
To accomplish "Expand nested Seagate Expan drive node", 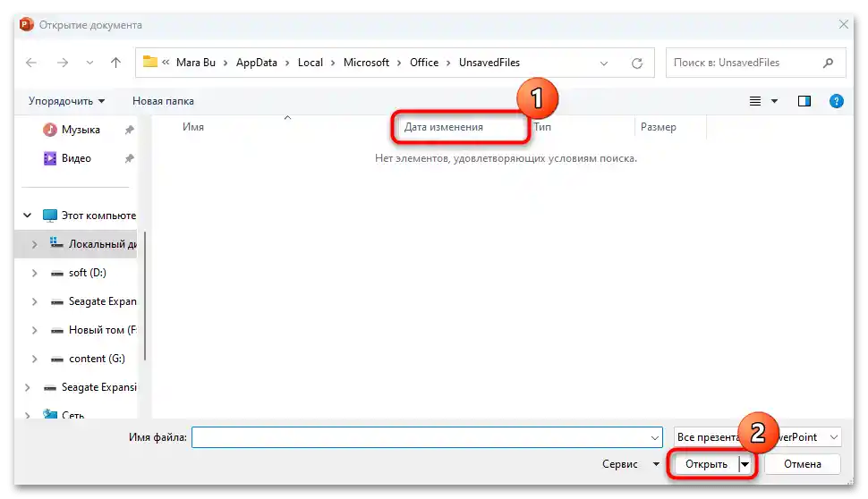I will pos(34,302).
